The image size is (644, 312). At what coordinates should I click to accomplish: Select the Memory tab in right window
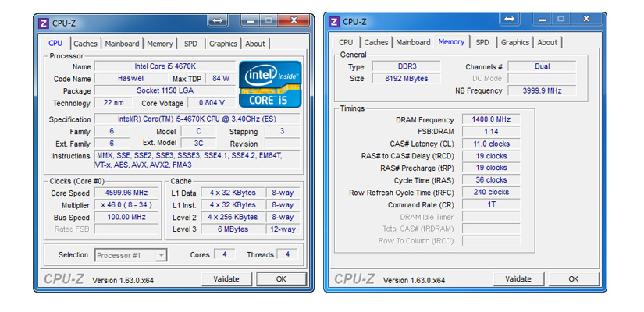pos(451,42)
